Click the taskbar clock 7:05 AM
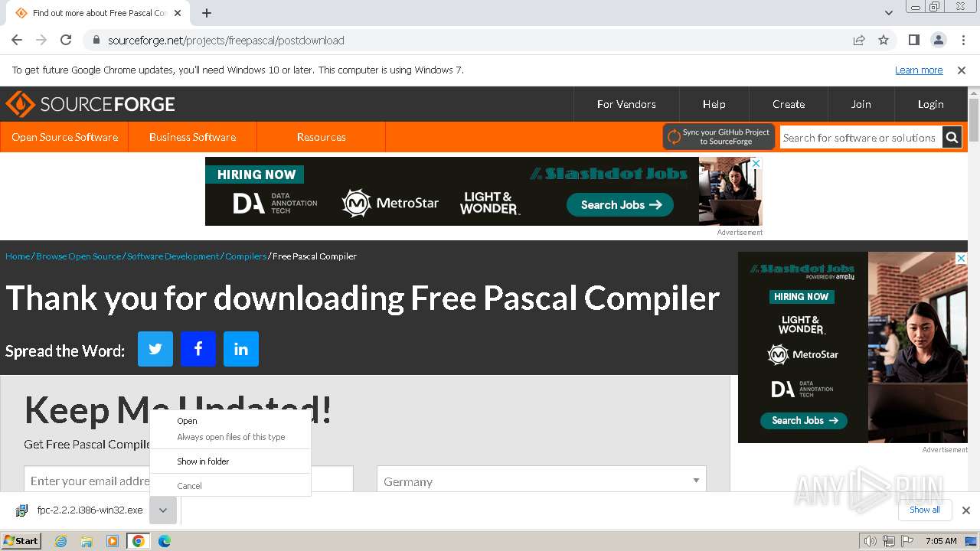980x551 pixels. [941, 541]
